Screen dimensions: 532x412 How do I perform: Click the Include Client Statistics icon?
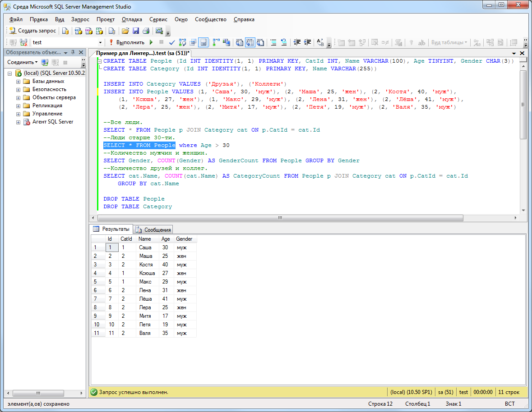click(227, 42)
